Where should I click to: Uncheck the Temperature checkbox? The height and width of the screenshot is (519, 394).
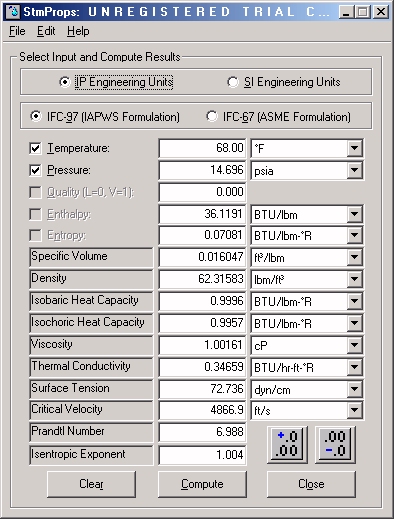click(35, 148)
